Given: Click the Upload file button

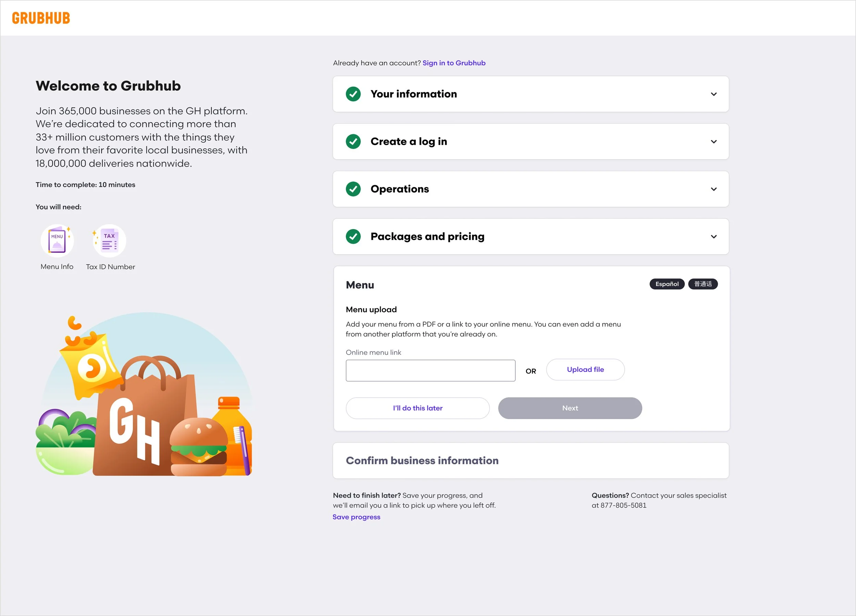Looking at the screenshot, I should pos(585,369).
